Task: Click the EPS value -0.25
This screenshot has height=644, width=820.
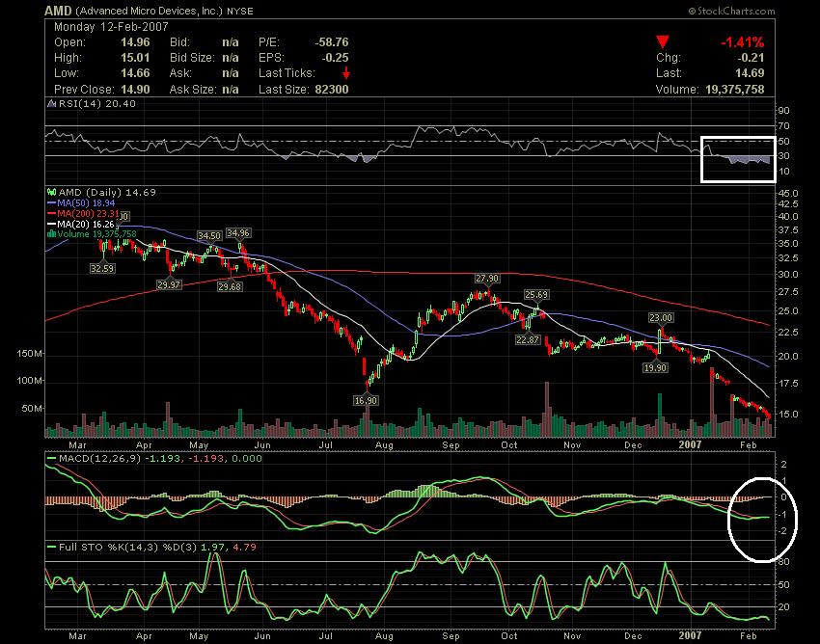Action: [335, 58]
